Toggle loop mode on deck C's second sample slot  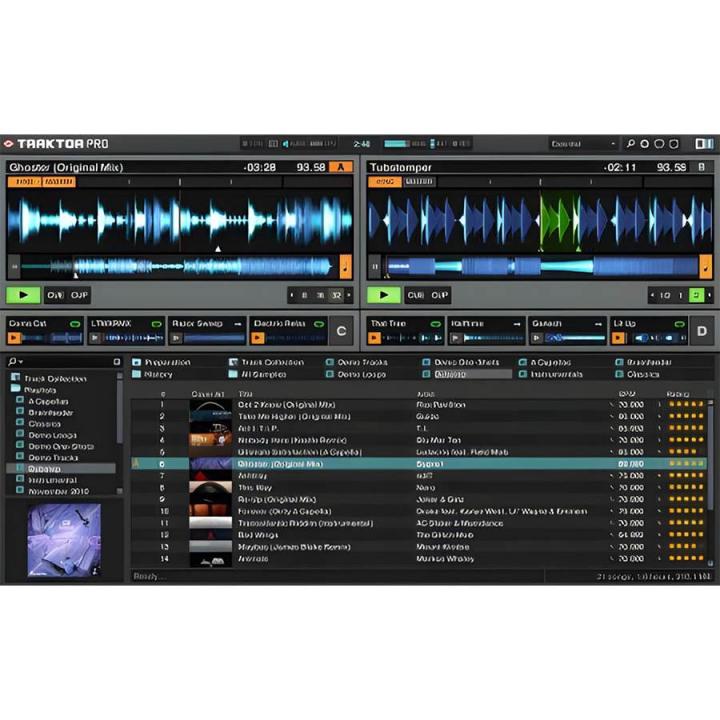pyautogui.click(x=156, y=324)
